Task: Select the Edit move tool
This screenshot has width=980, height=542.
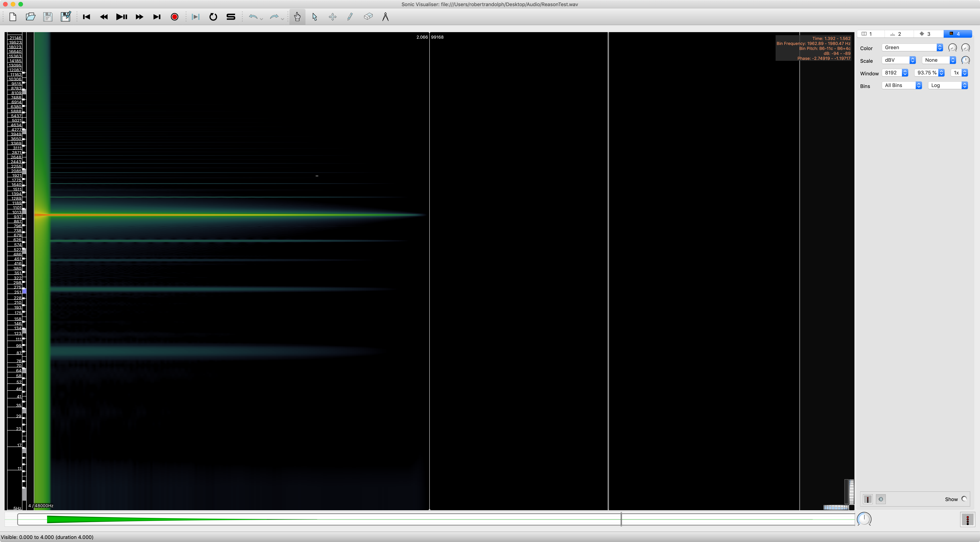Action: [x=332, y=17]
